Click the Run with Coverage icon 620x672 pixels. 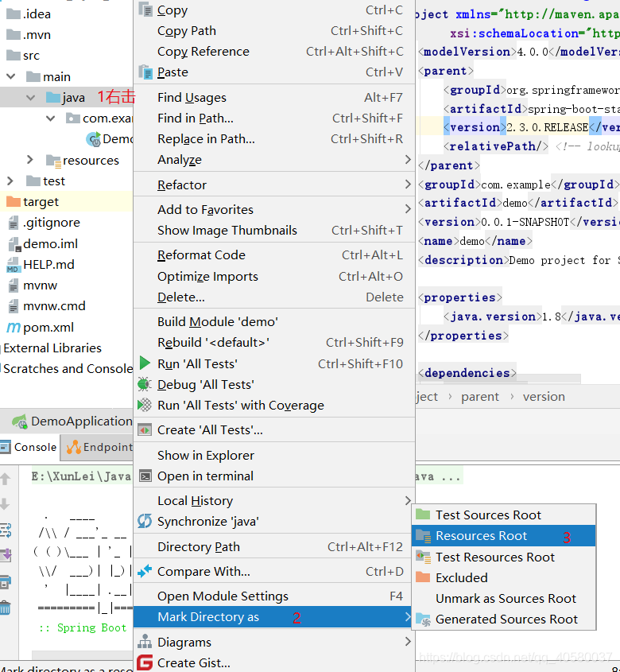coord(145,405)
